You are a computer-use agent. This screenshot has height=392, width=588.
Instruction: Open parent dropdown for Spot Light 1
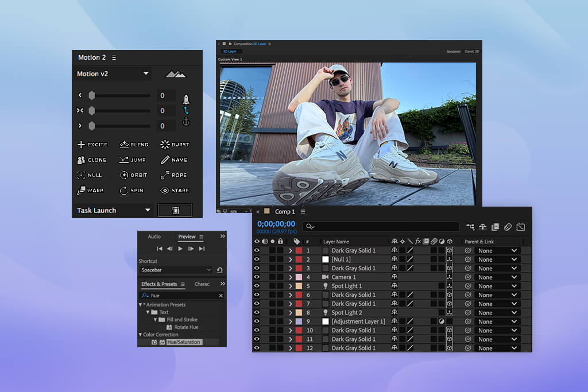pyautogui.click(x=498, y=286)
